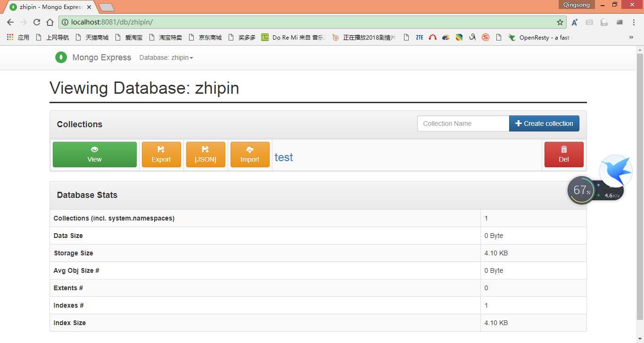Open Chrome menu three-dot icon
The image size is (644, 343).
tap(634, 22)
